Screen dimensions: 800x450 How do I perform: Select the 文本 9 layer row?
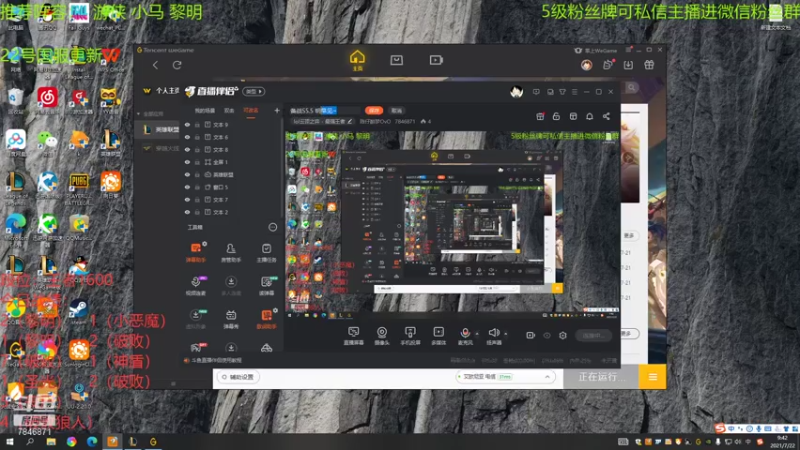pos(232,124)
